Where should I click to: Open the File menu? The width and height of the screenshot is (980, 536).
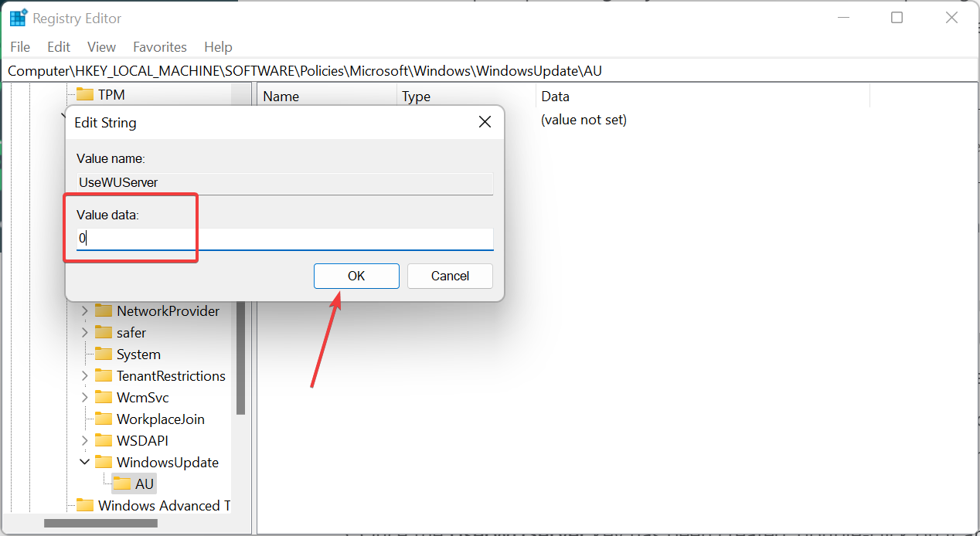[20, 47]
